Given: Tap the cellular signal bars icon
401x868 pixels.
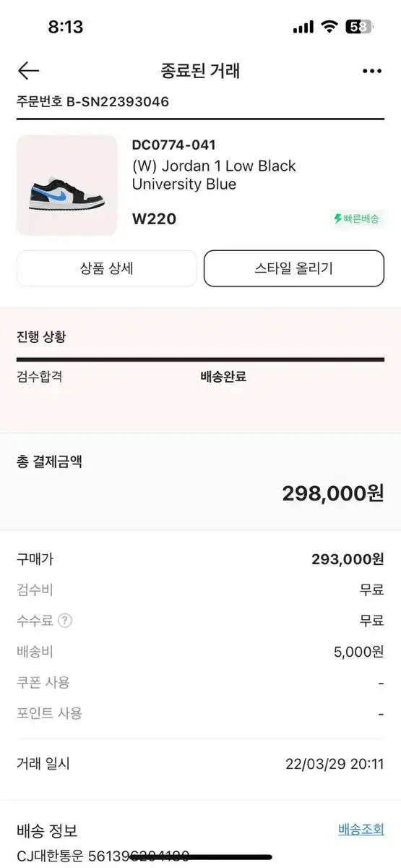Looking at the screenshot, I should 303,27.
